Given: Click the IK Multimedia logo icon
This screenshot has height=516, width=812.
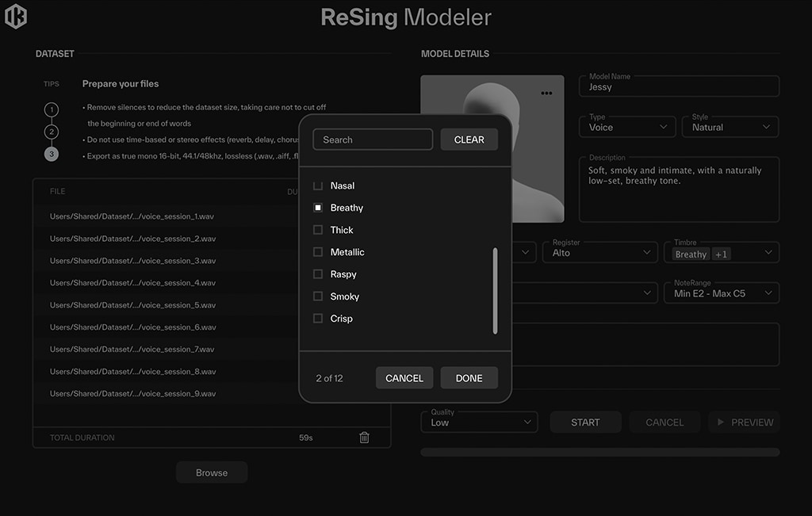Looking at the screenshot, I should pos(16,16).
